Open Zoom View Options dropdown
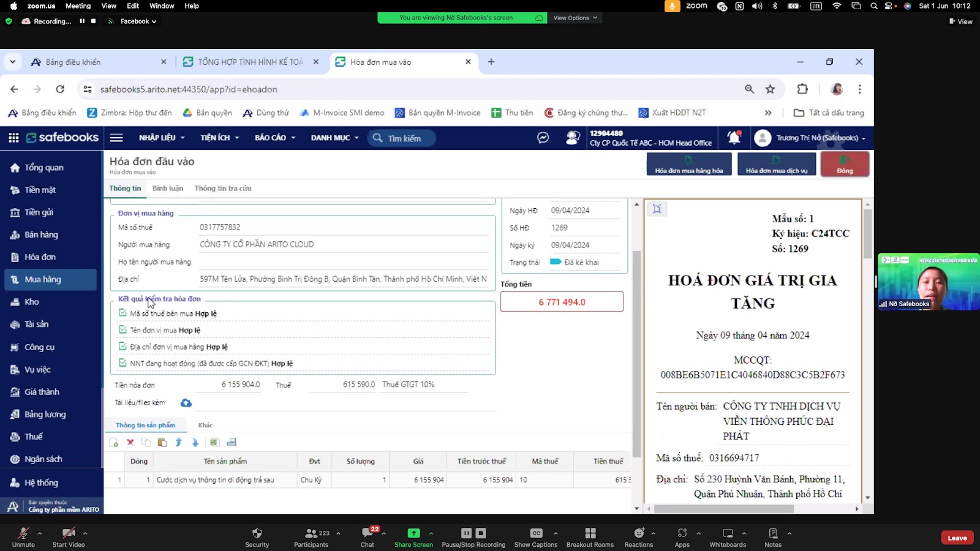 coord(575,18)
